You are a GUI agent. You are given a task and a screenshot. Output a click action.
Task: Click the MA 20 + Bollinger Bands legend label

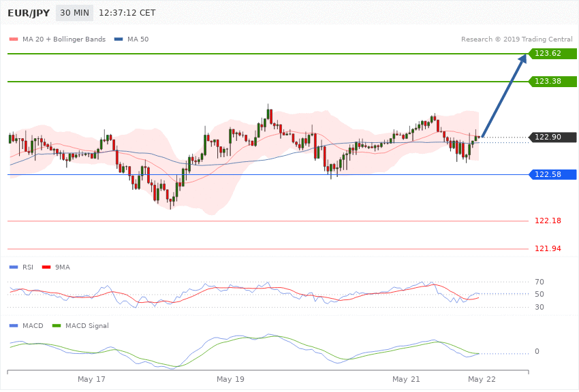tap(64, 39)
